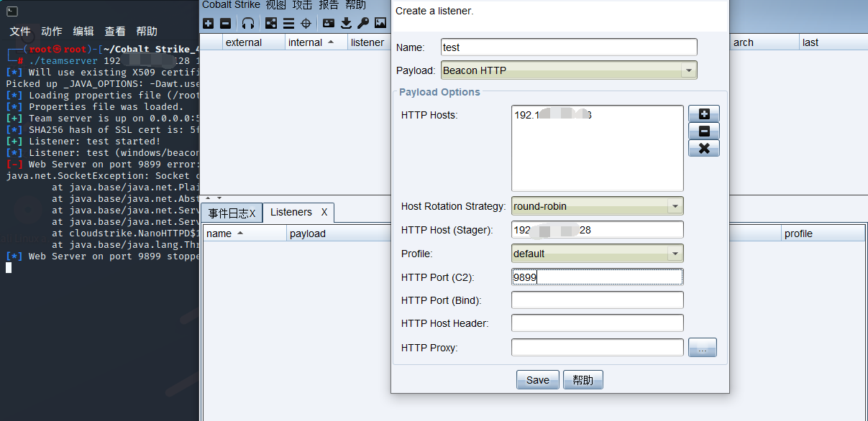Sort sessions by the last column
This screenshot has width=868, height=421.
pyautogui.click(x=833, y=42)
